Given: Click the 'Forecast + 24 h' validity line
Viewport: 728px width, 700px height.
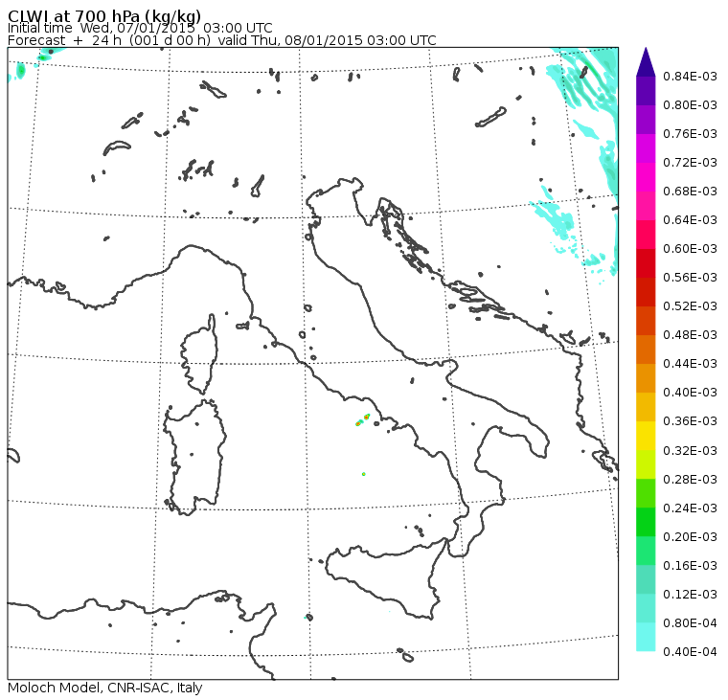Looking at the screenshot, I should click(x=221, y=40).
